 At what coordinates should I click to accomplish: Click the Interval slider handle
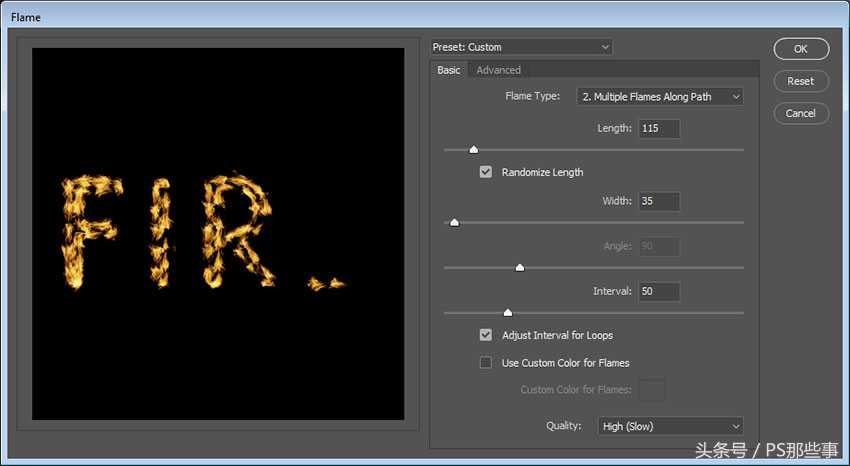[x=508, y=313]
